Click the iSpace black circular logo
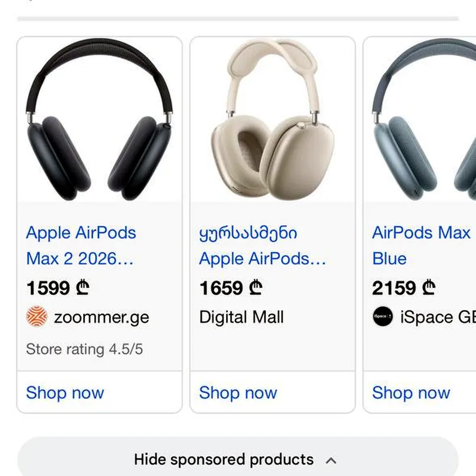This screenshot has width=476, height=476. [x=383, y=316]
